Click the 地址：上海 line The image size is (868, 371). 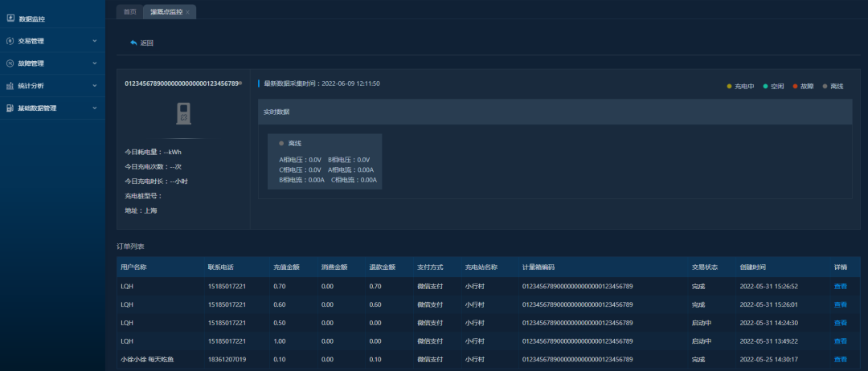click(x=141, y=210)
